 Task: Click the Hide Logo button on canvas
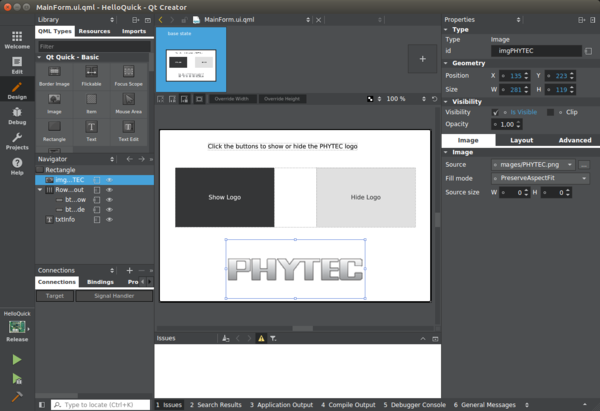[366, 197]
